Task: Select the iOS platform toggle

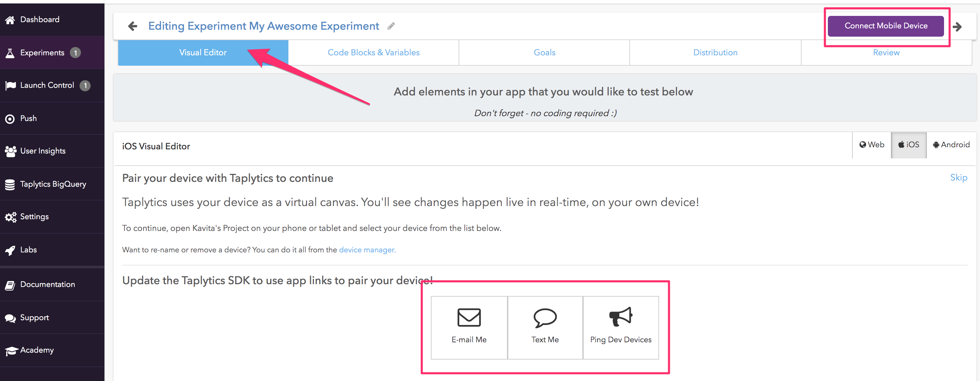Action: (908, 145)
